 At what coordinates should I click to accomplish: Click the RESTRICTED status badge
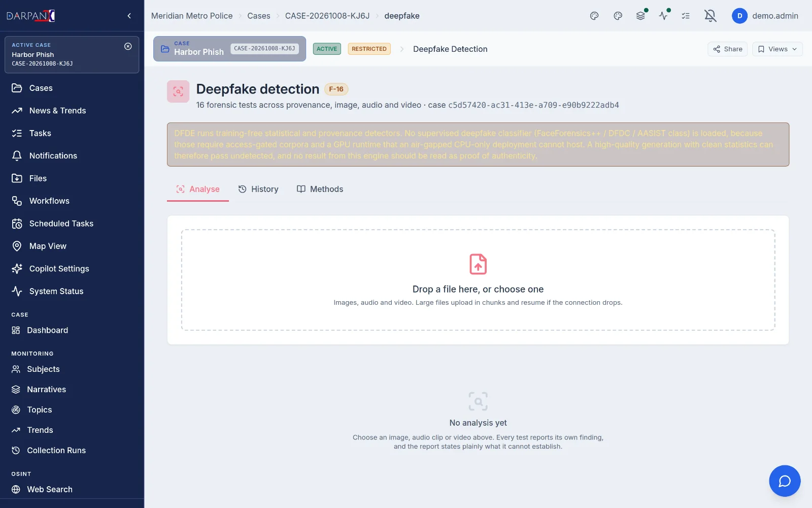point(369,49)
